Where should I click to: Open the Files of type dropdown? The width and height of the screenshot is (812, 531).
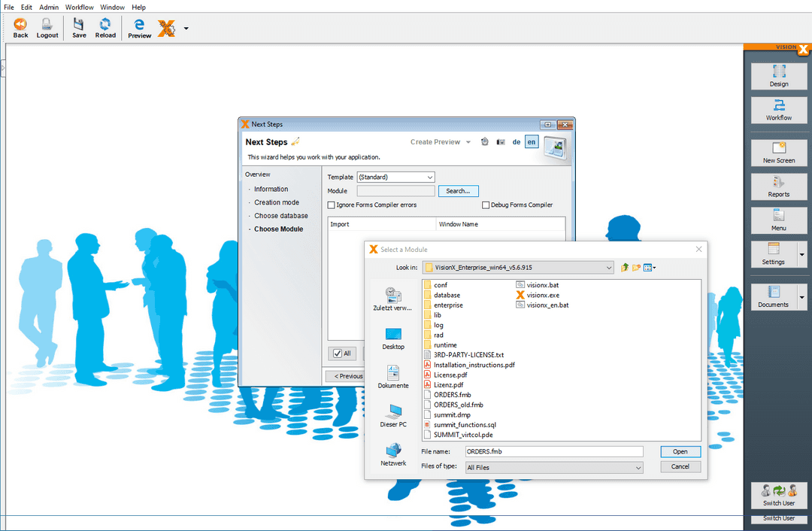tap(554, 466)
